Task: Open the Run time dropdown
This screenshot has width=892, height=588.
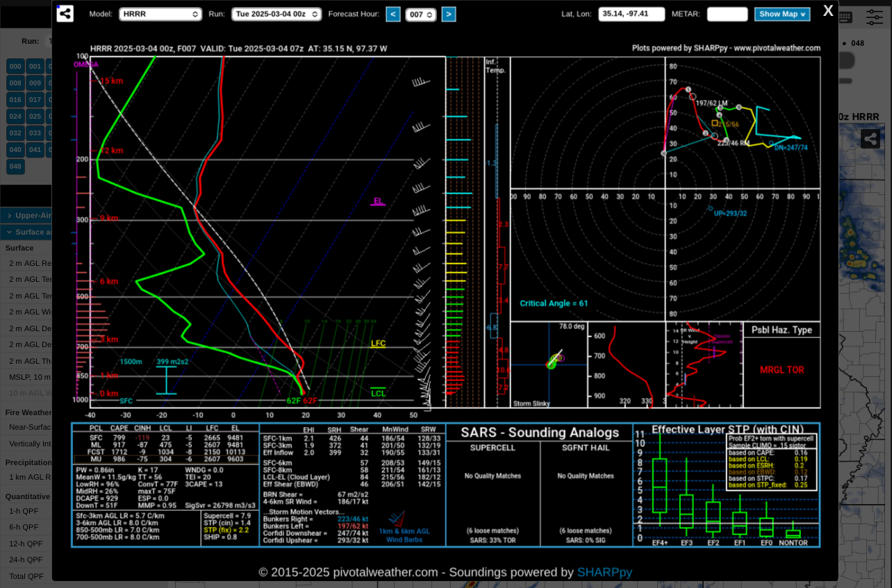Action: (276, 14)
